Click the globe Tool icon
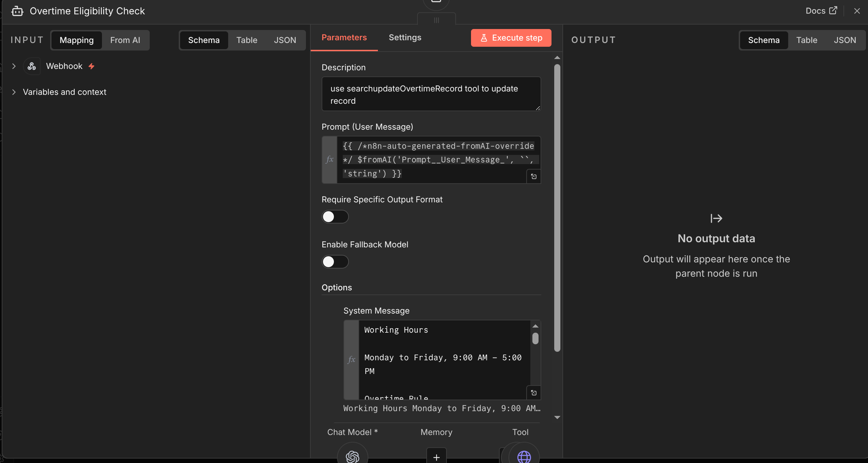Image resolution: width=868 pixels, height=463 pixels. [x=524, y=457]
